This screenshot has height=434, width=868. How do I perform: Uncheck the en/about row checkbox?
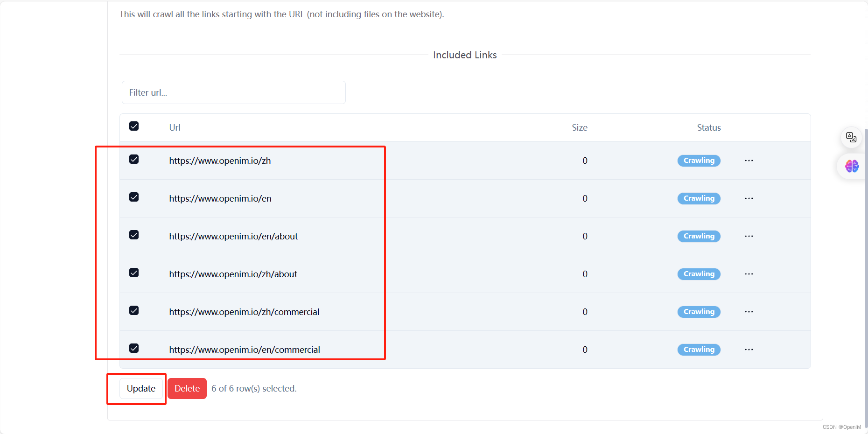pyautogui.click(x=134, y=235)
